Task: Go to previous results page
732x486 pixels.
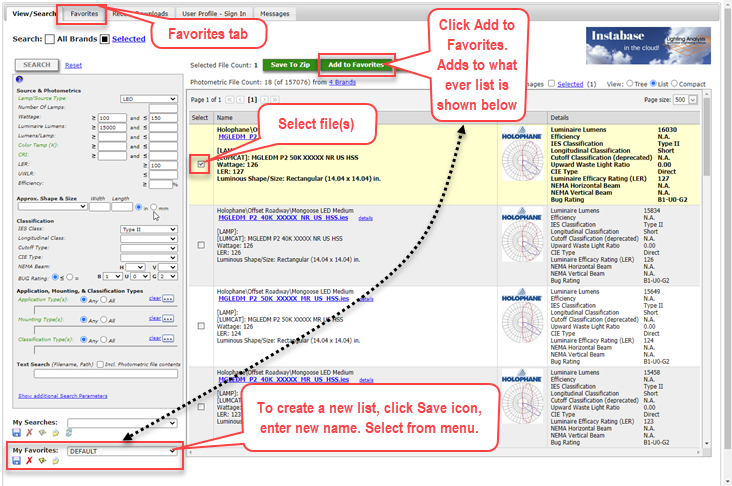Action: pos(240,99)
